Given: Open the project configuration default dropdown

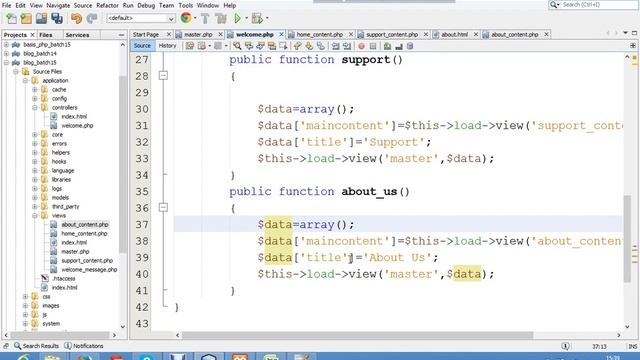Looking at the screenshot, I should (141, 18).
